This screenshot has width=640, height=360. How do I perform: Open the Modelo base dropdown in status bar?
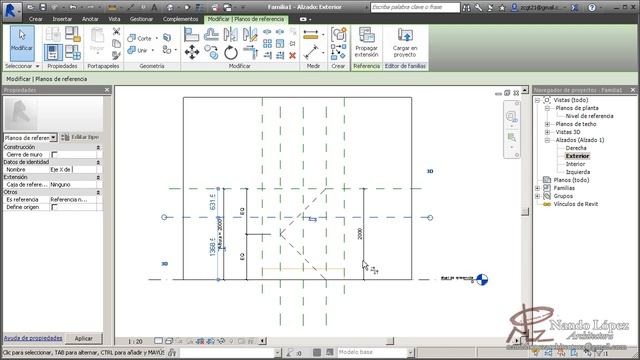pos(410,352)
